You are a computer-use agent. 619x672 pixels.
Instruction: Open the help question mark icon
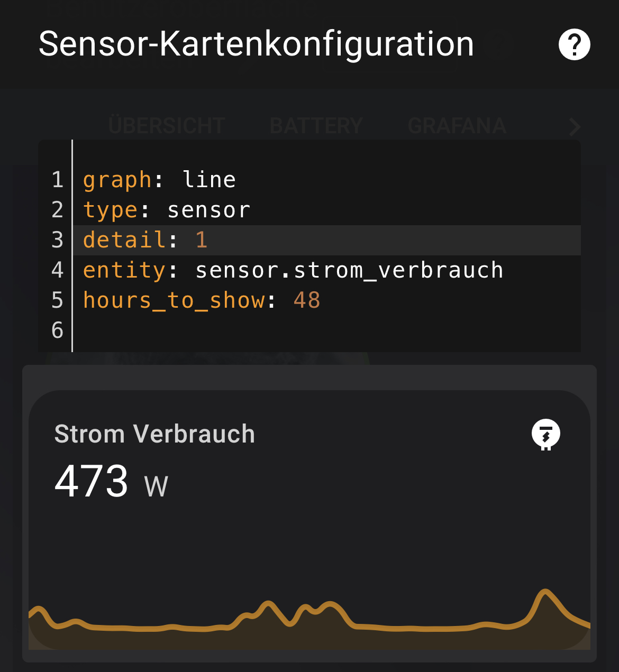click(574, 45)
